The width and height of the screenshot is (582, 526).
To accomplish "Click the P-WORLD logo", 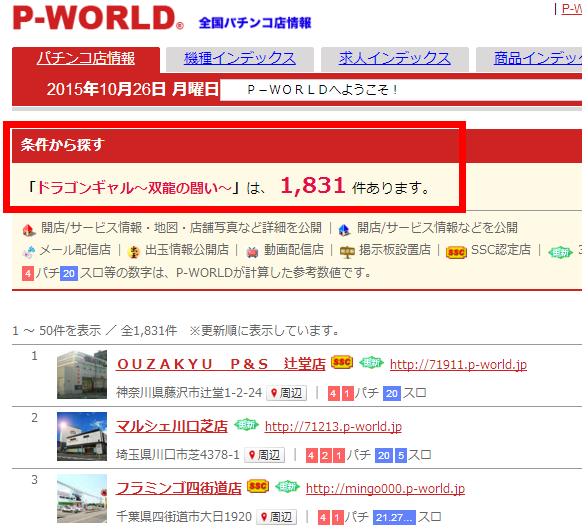I will [x=98, y=18].
